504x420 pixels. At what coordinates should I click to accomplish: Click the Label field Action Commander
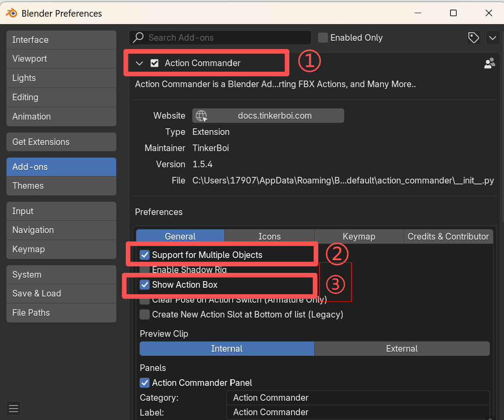click(358, 412)
